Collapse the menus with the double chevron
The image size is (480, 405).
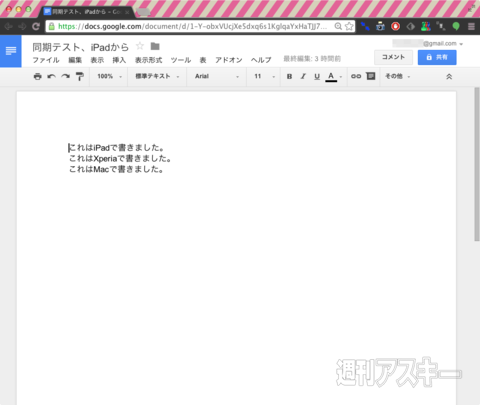click(449, 77)
